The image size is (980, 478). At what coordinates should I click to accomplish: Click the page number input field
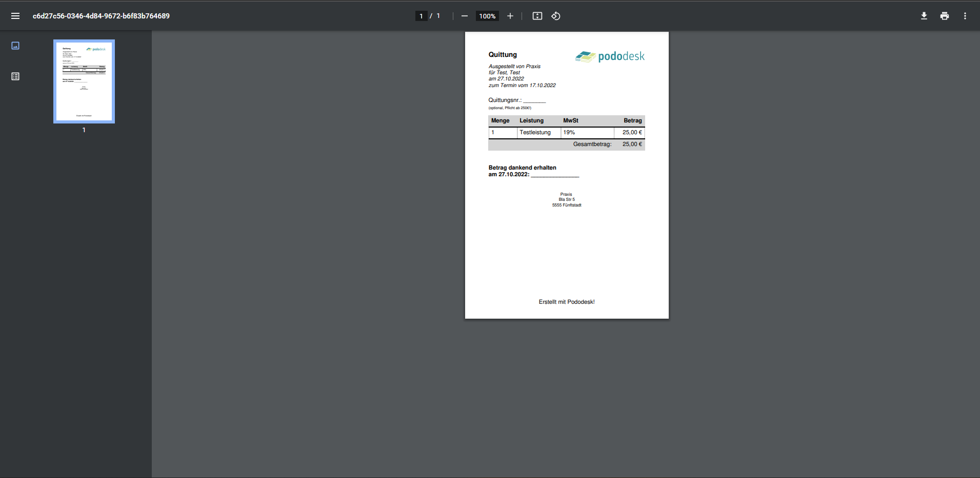tap(421, 16)
